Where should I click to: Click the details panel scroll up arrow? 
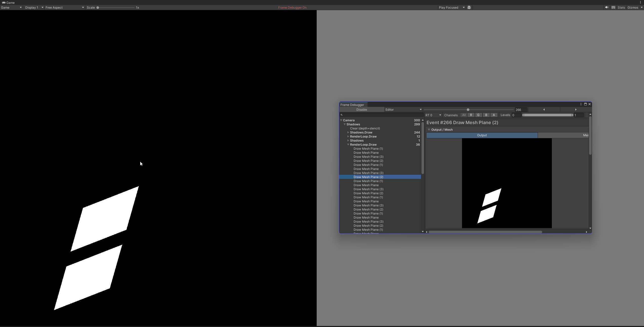pos(590,114)
